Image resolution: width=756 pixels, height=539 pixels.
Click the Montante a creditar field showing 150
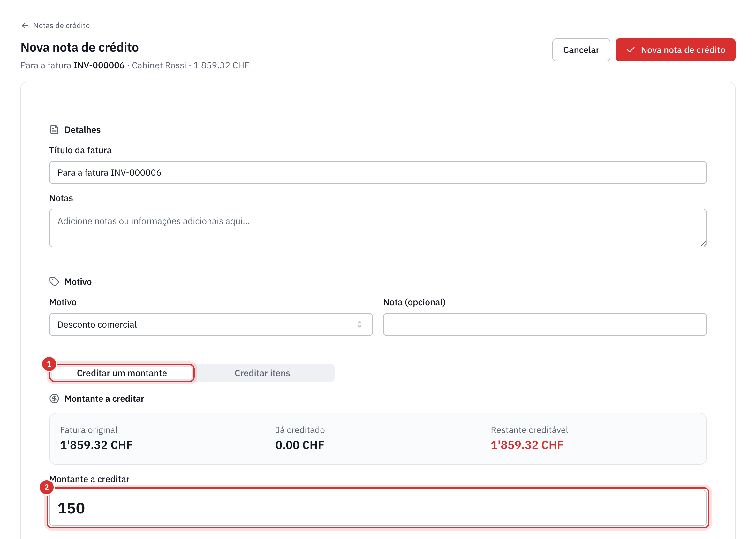pos(378,508)
